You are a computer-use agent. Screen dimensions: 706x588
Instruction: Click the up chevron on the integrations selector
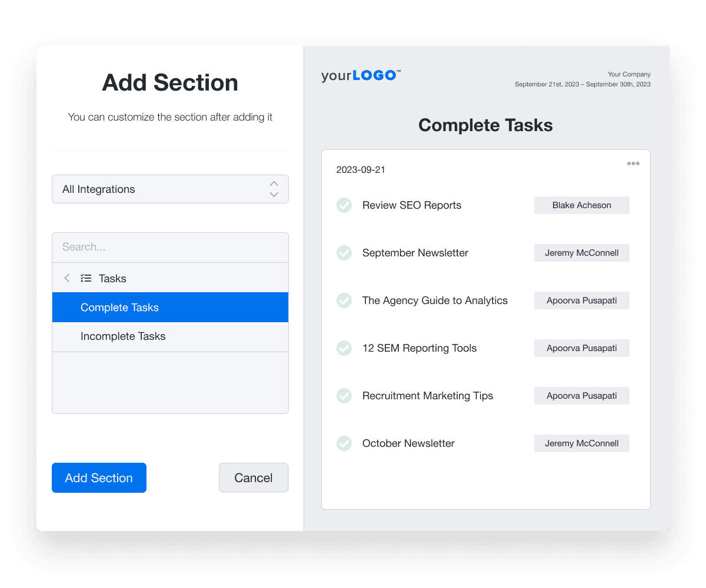pos(274,183)
